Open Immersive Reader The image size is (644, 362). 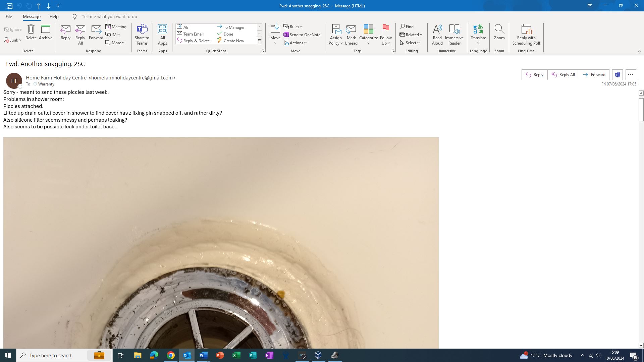(454, 29)
